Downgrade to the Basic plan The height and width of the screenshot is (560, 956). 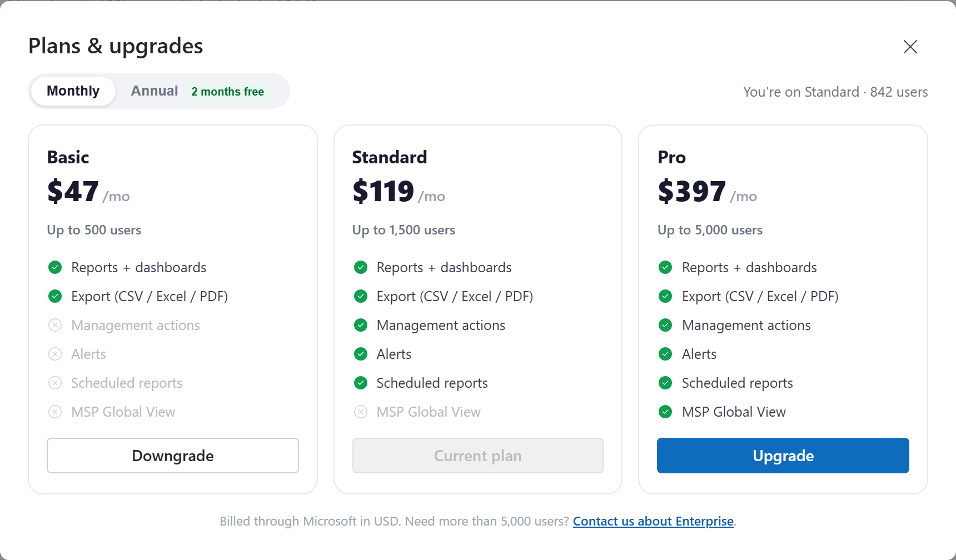click(173, 456)
